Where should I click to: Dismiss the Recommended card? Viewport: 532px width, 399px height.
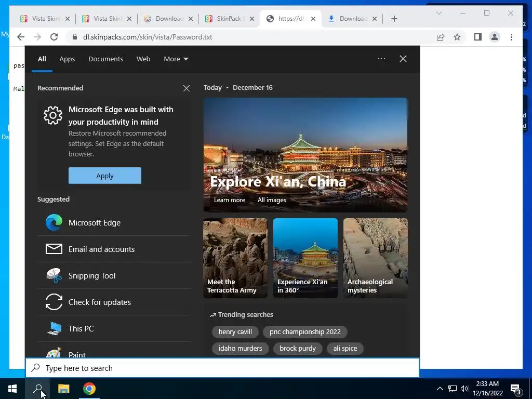point(187,88)
